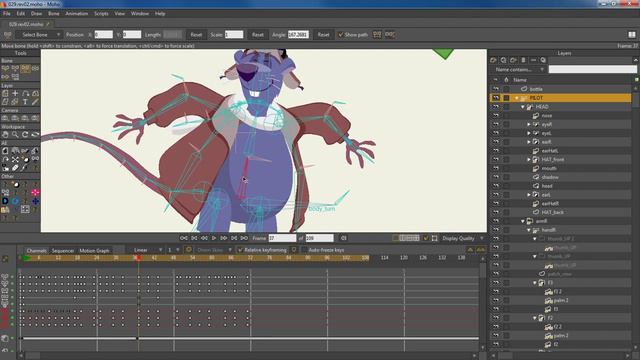Click second bone flip icon after Show path
Viewport: 640px width, 360px height.
pyautogui.click(x=390, y=35)
